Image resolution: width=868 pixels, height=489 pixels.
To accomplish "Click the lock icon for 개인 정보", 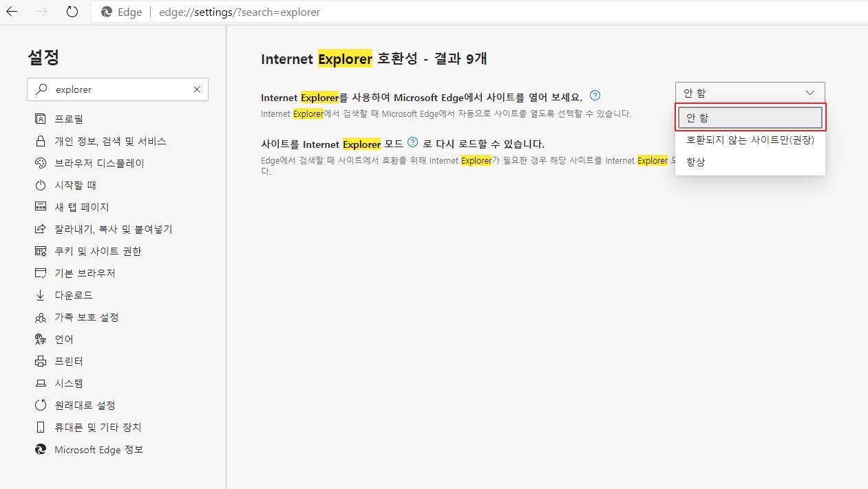I will click(x=40, y=141).
